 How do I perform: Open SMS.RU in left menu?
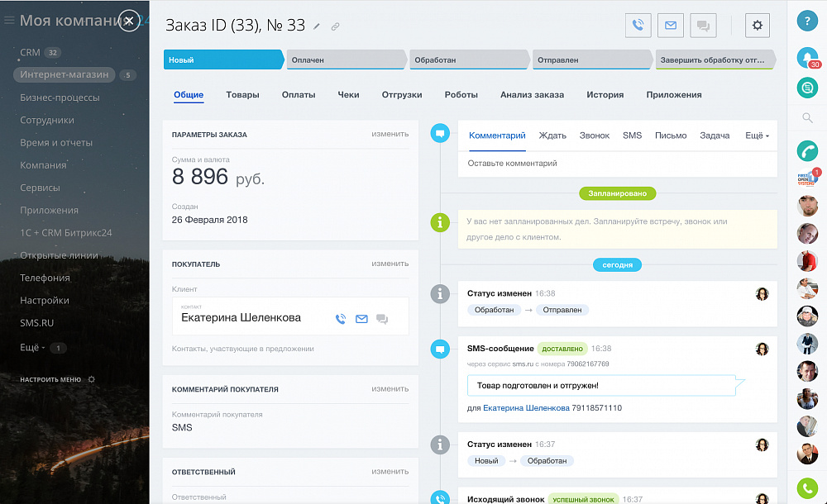(x=36, y=323)
